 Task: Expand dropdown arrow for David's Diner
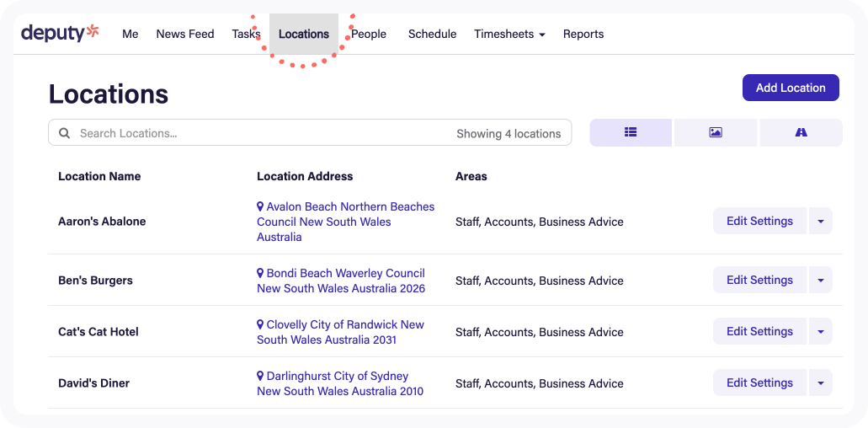(820, 383)
